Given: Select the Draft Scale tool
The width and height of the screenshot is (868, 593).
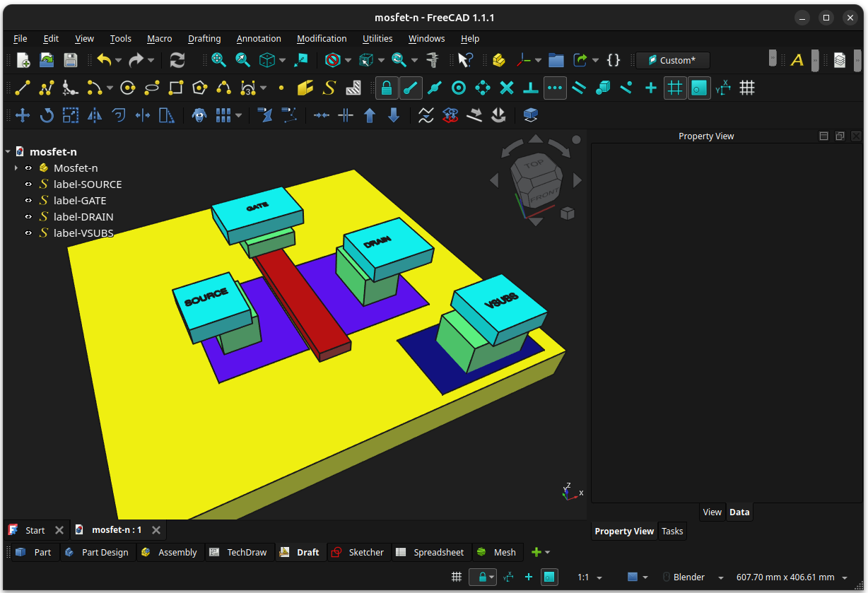Looking at the screenshot, I should coord(71,115).
